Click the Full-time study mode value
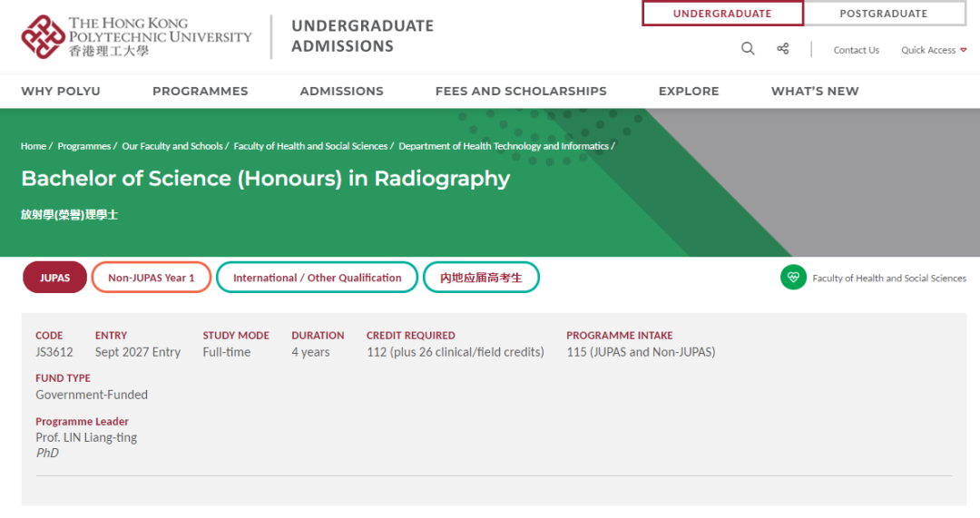Screen dimensions: 980x518 point(226,352)
